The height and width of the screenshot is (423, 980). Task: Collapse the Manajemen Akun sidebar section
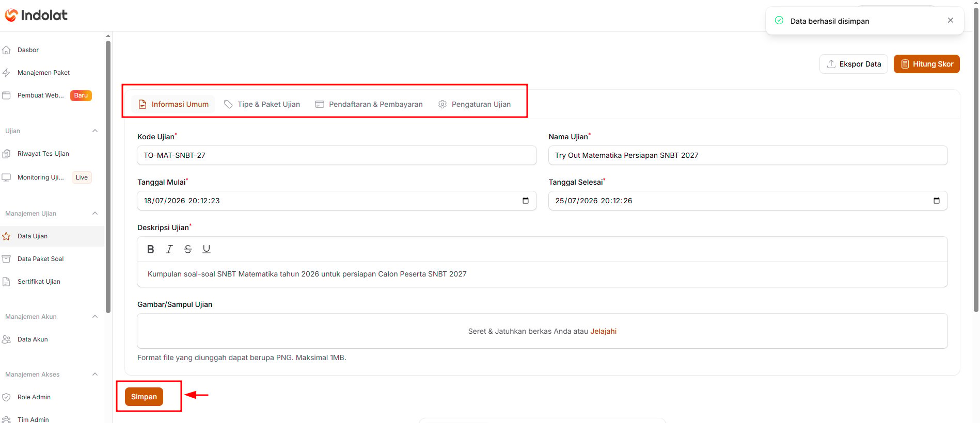pyautogui.click(x=95, y=317)
